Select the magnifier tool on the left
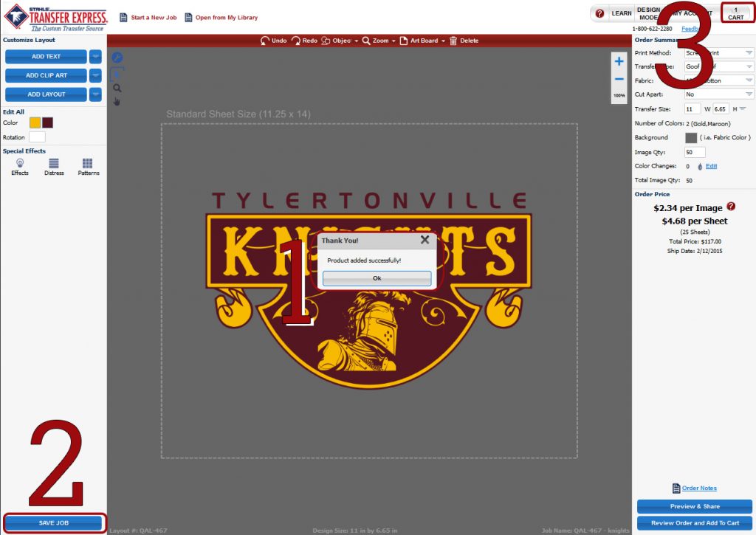Image resolution: width=756 pixels, height=535 pixels. (116, 87)
